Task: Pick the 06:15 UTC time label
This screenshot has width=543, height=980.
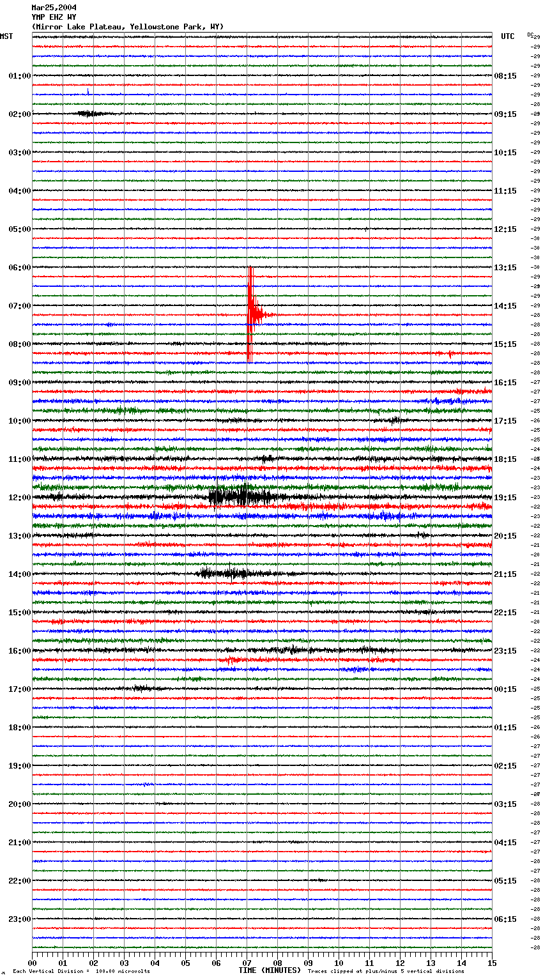Action: click(x=505, y=919)
